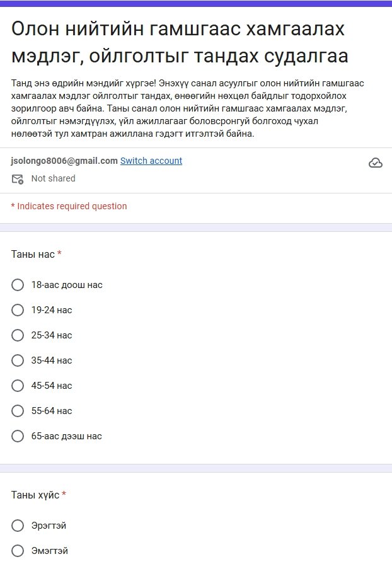This screenshot has height=576, width=392.
Task: Click the Indicates required question notice
Action: click(x=69, y=206)
